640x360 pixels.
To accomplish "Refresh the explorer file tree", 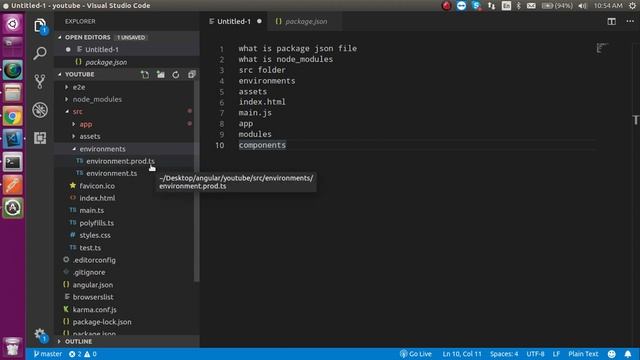I will [x=176, y=75].
